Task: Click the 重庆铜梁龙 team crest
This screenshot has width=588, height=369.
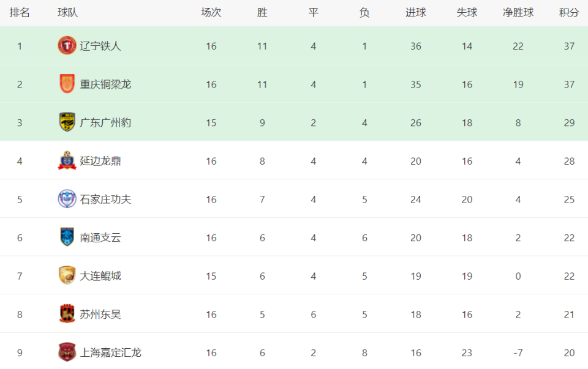Action: click(67, 84)
